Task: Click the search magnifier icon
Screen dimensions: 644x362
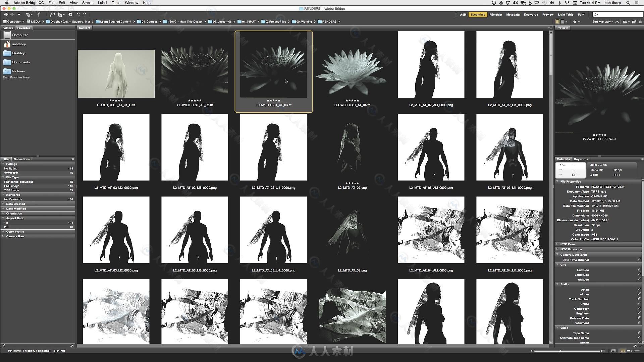Action: (596, 15)
